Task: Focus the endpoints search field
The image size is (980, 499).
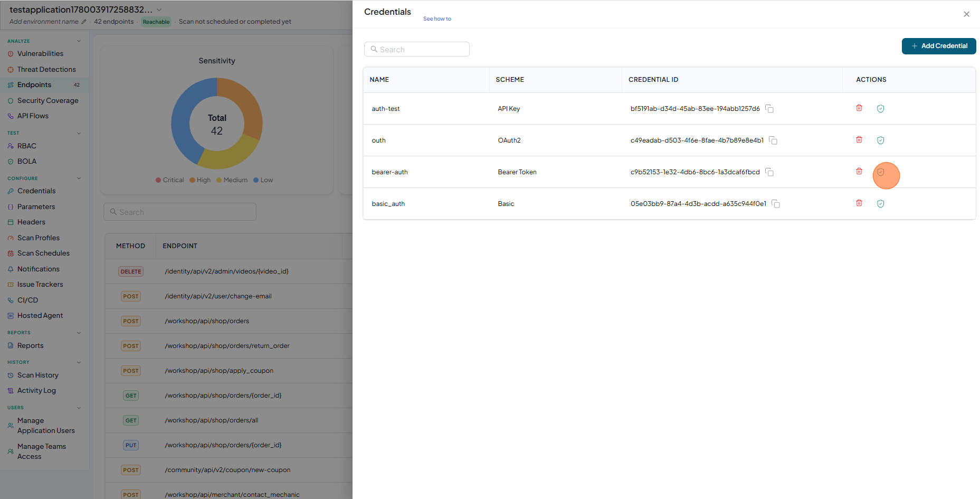Action: [180, 212]
